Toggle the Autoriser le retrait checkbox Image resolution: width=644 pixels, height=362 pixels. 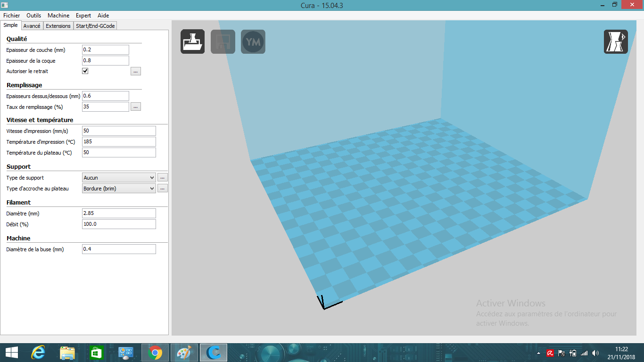click(x=85, y=71)
